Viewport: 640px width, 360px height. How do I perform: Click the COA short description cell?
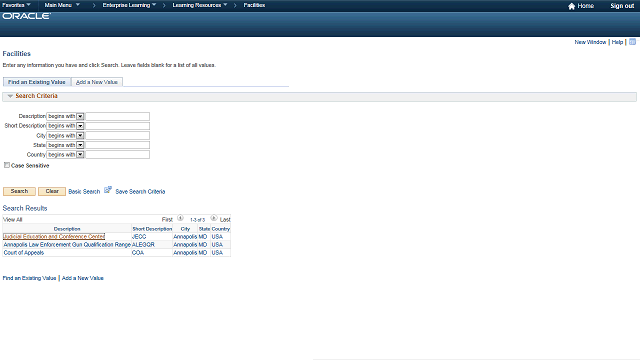point(138,253)
